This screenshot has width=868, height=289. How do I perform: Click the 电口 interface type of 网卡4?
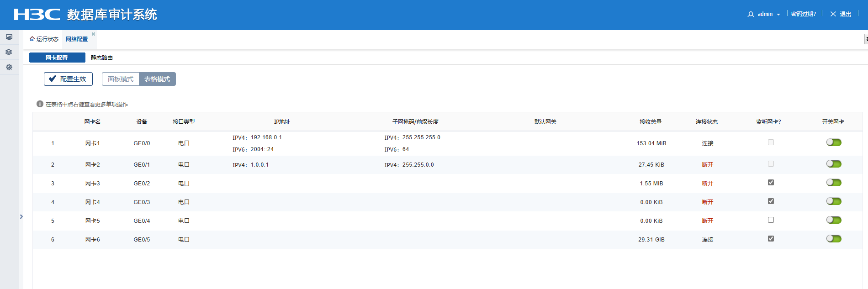(184, 202)
